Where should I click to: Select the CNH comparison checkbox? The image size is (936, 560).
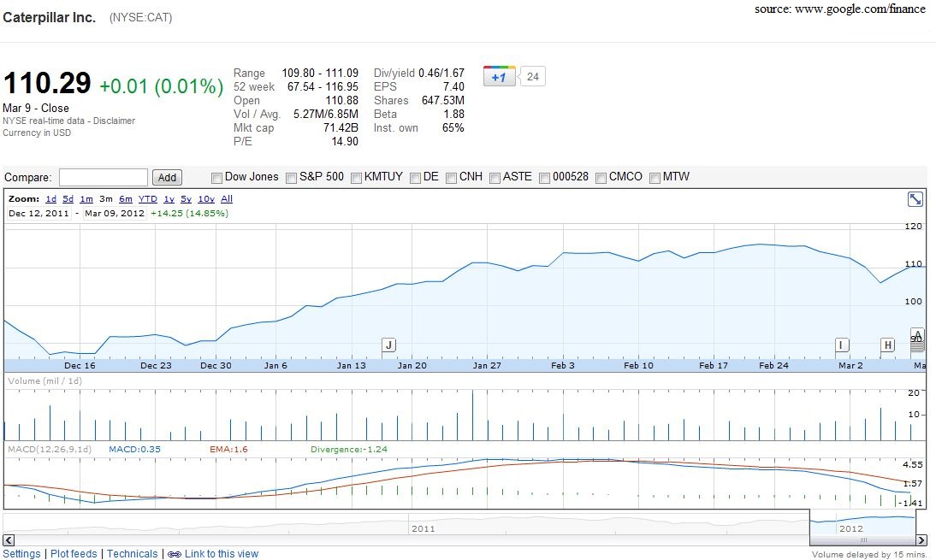451,178
